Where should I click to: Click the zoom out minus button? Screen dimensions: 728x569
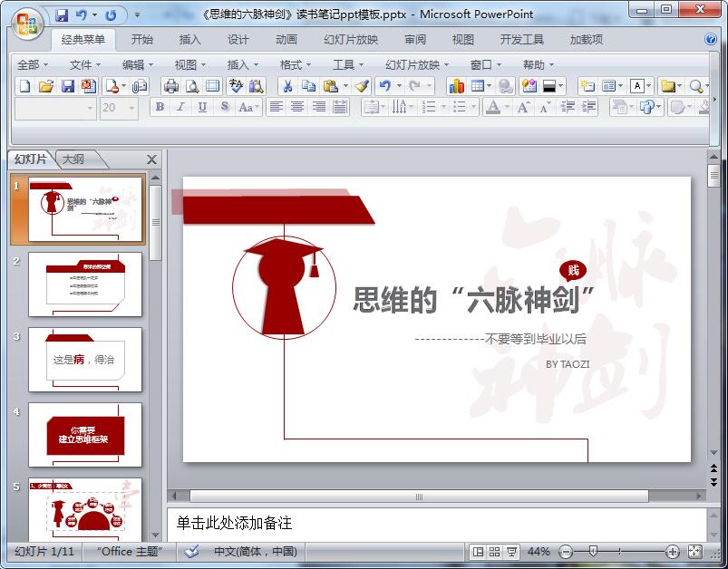click(x=566, y=552)
